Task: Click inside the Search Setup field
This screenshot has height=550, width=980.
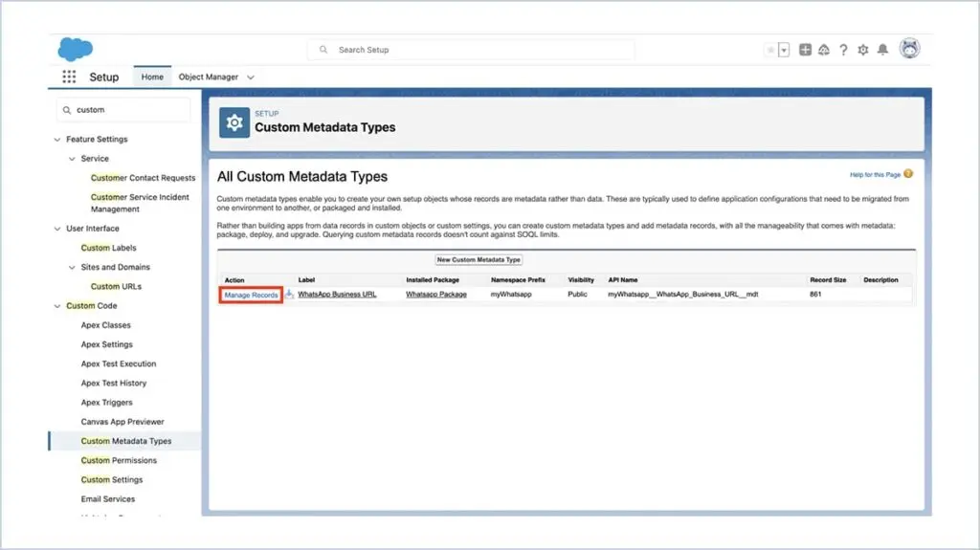Action: [471, 50]
